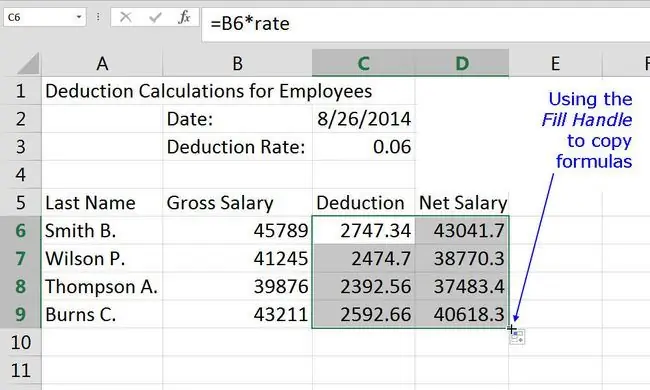650x390 pixels.
Task: Click the cell 'Thompson A.'
Action: coord(102,286)
